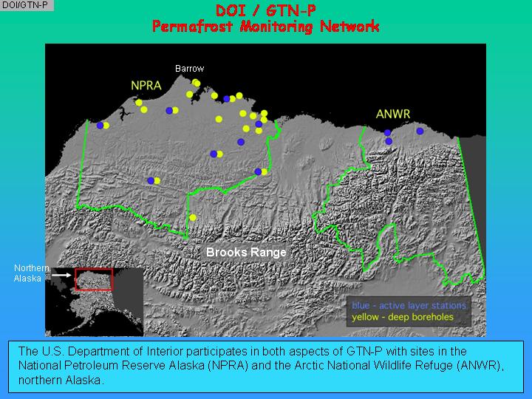Click the ANWR label on the map
The width and height of the screenshot is (532, 399).
(393, 114)
